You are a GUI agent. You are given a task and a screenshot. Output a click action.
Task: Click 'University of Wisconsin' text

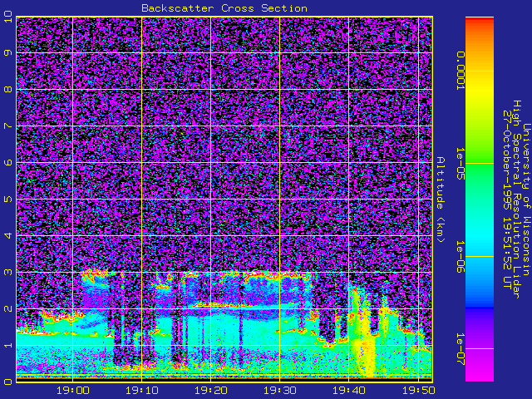click(526, 199)
